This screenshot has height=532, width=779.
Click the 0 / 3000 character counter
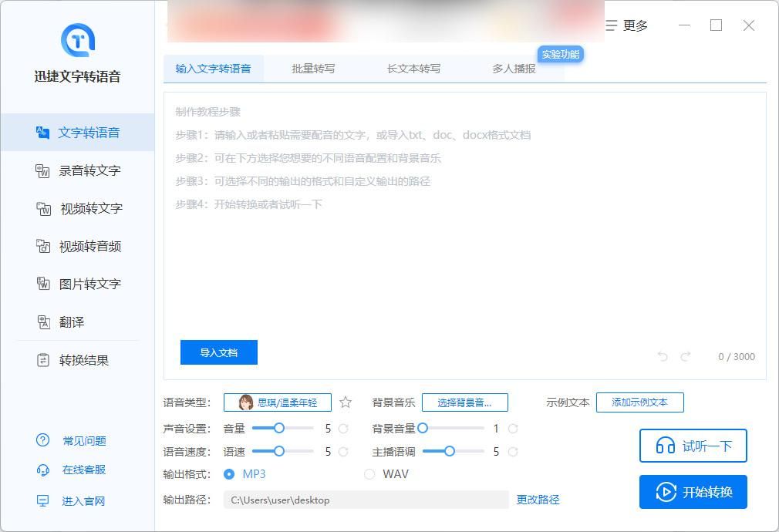pyautogui.click(x=737, y=357)
